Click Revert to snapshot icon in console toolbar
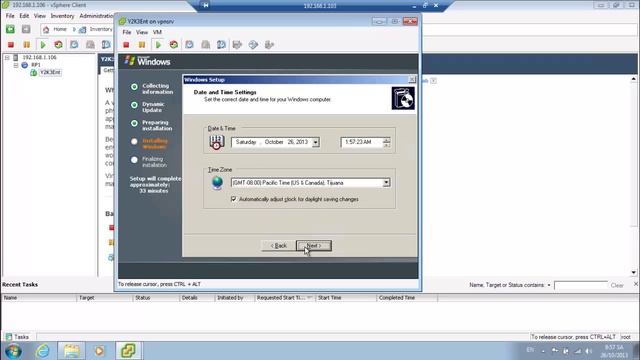This screenshot has width=640, height=360. (205, 45)
